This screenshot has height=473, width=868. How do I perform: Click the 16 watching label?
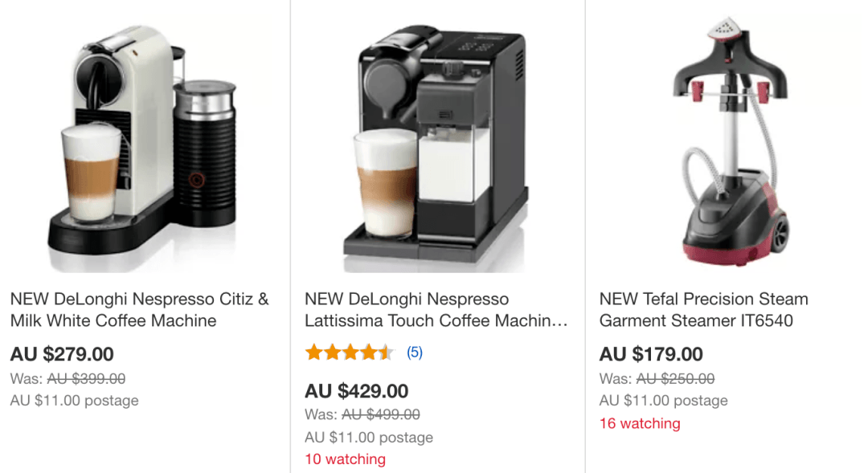coord(640,424)
